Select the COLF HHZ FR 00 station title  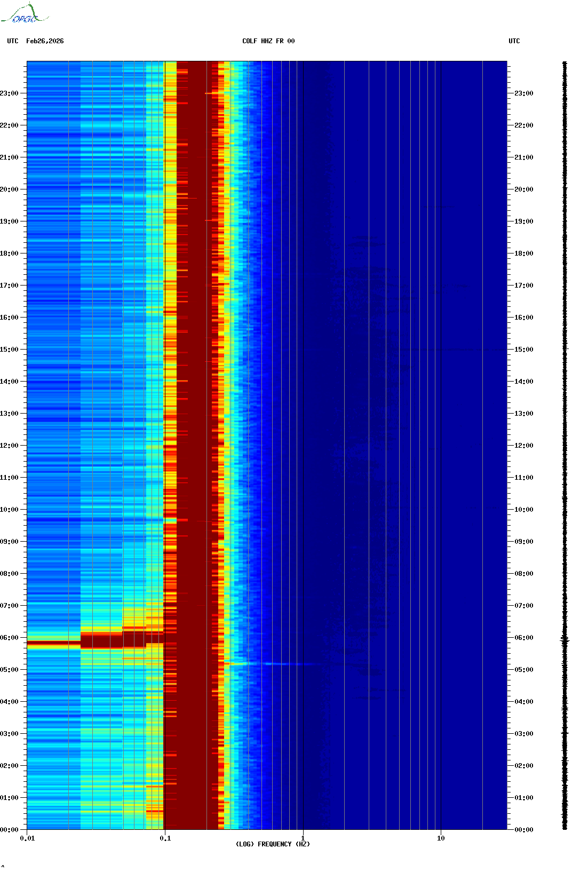[268, 41]
